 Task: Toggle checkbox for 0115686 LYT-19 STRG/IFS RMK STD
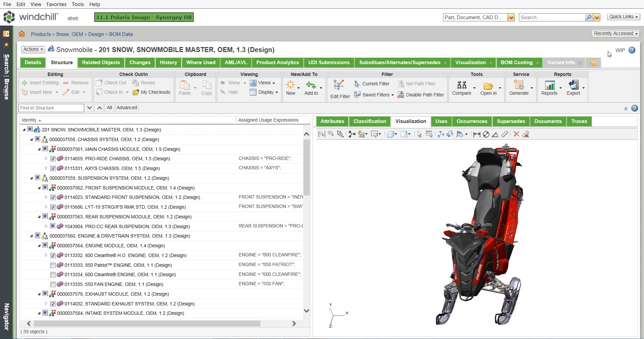tap(53, 207)
